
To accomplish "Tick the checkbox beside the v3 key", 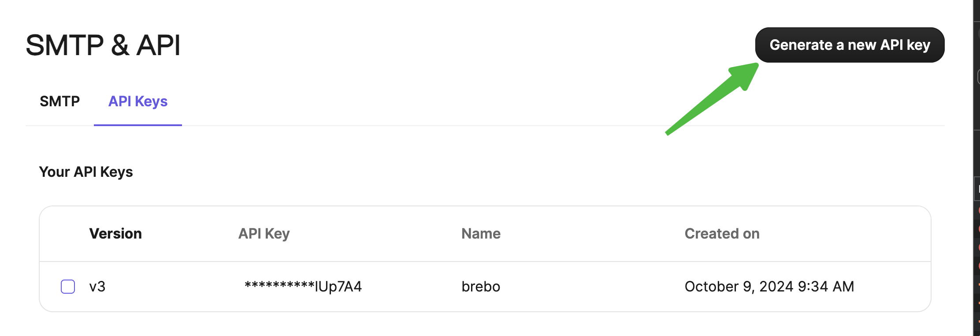I will click(68, 287).
